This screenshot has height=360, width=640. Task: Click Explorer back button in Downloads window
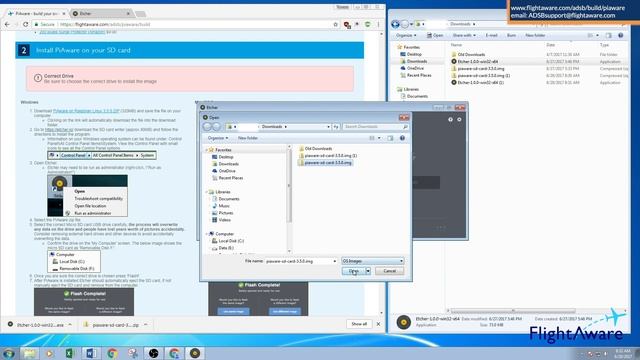click(x=395, y=24)
